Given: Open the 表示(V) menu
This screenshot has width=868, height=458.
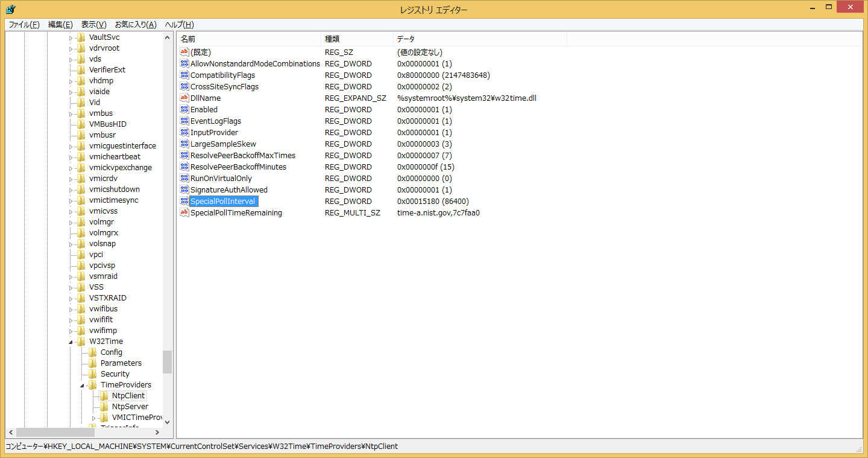Looking at the screenshot, I should [94, 25].
